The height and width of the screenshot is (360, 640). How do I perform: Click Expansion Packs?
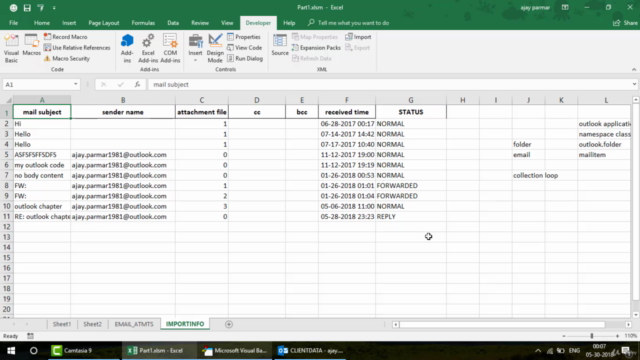(x=316, y=48)
